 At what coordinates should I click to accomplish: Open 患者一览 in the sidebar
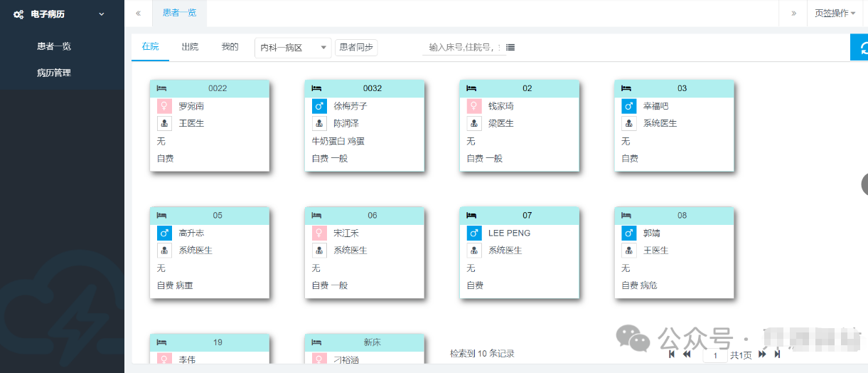pyautogui.click(x=54, y=46)
